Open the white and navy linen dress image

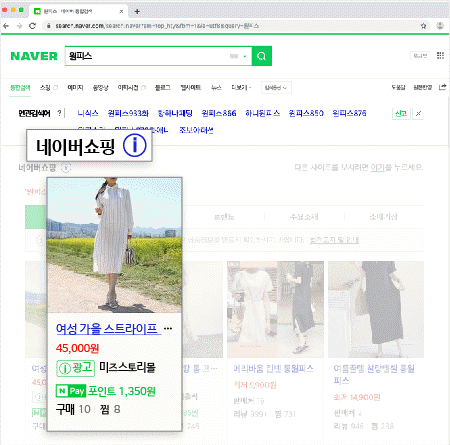click(275, 309)
